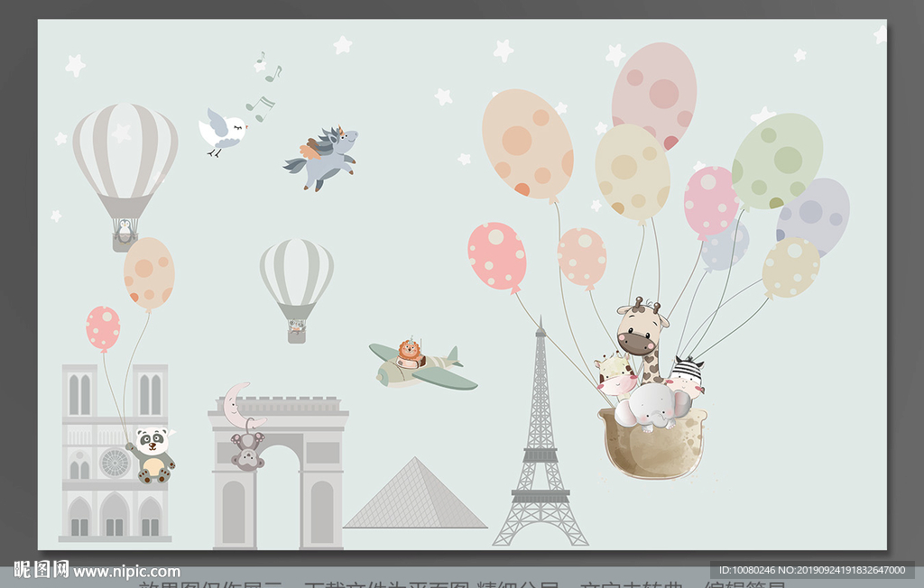Click the Notre Dame cathedral building
924x588 pixels.
(115, 451)
